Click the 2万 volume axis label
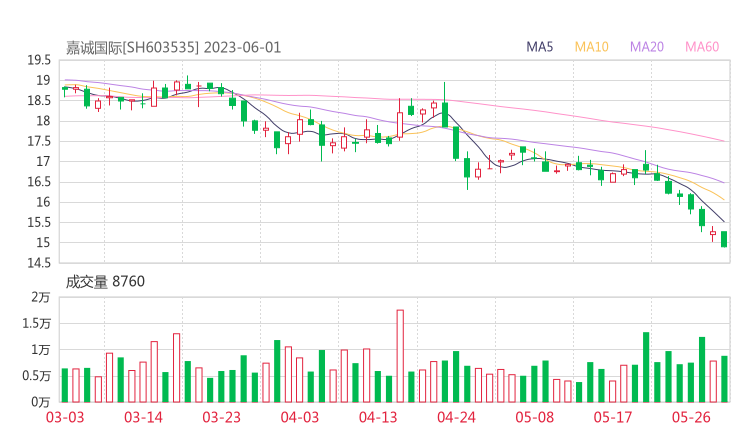Viewport: 740px width, 440px height. (41, 297)
